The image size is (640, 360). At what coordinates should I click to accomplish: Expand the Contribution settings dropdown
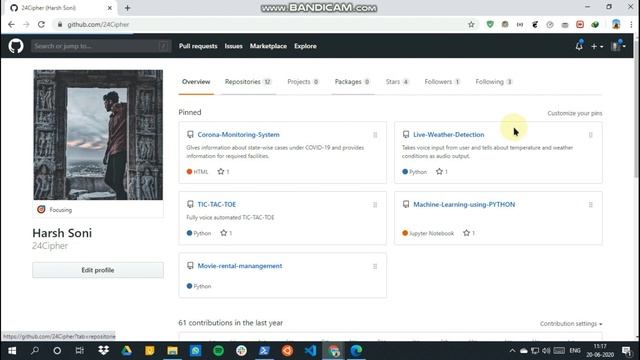click(571, 324)
